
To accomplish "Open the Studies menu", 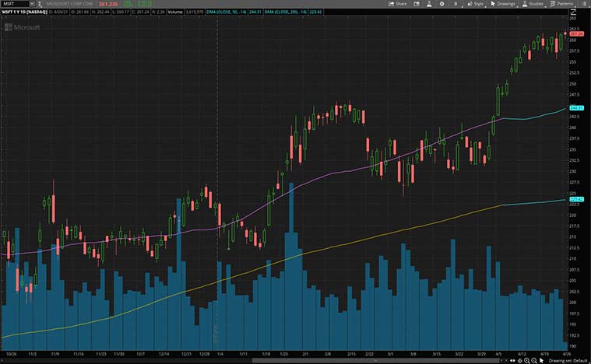I will tap(533, 4).
